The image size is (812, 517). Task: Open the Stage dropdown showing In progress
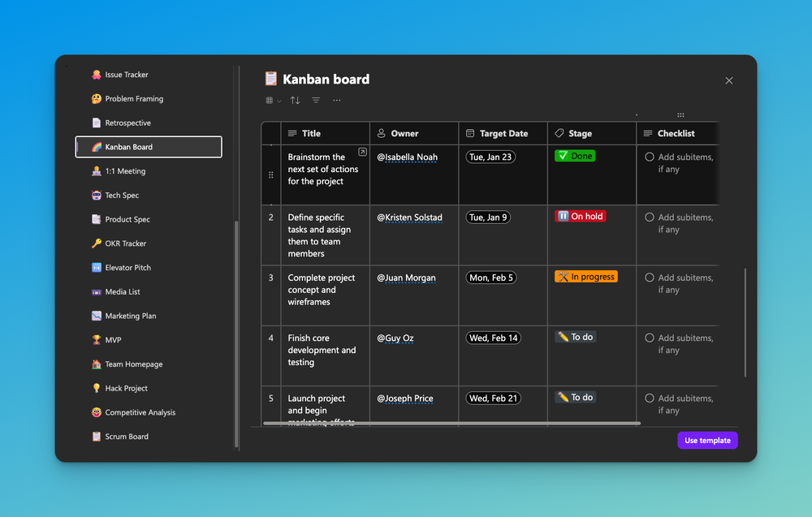tap(585, 276)
